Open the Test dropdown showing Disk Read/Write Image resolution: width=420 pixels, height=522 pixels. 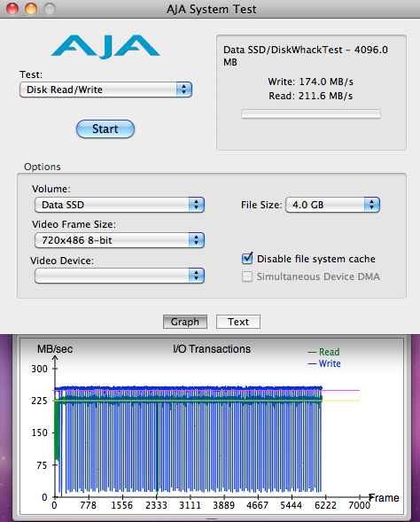tap(105, 90)
